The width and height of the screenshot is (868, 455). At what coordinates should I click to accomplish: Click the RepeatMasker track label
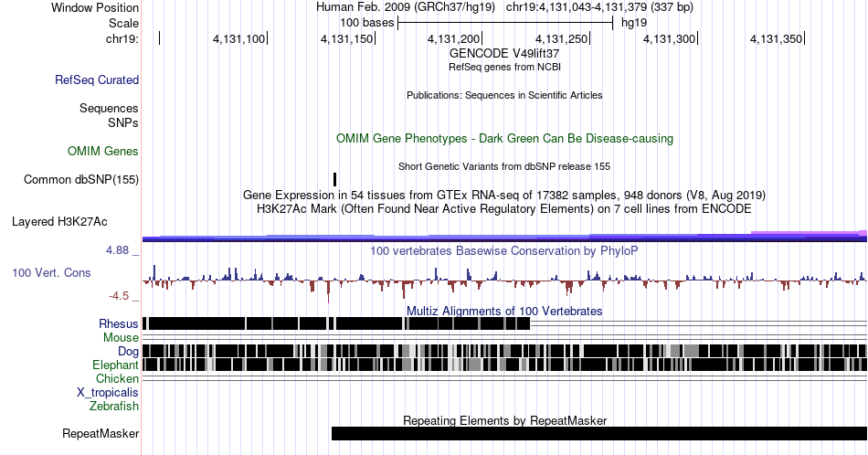tap(101, 433)
